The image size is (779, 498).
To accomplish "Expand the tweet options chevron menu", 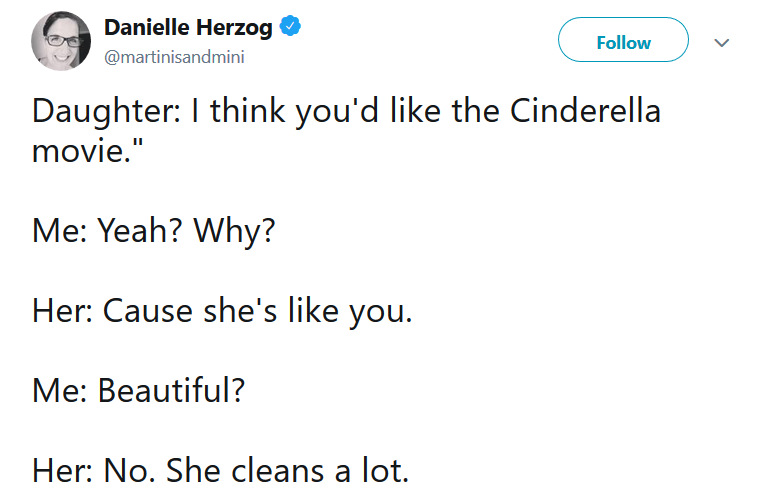I will [721, 43].
